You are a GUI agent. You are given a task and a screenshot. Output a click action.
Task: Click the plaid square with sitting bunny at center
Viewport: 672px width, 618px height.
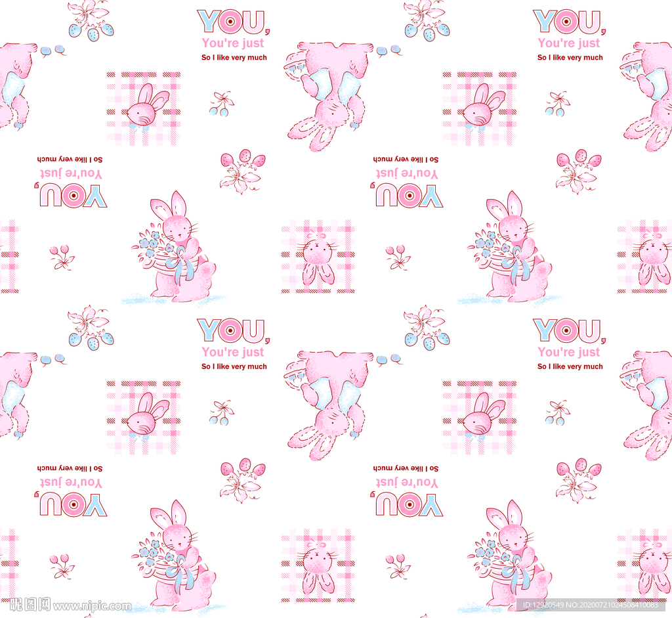click(318, 257)
